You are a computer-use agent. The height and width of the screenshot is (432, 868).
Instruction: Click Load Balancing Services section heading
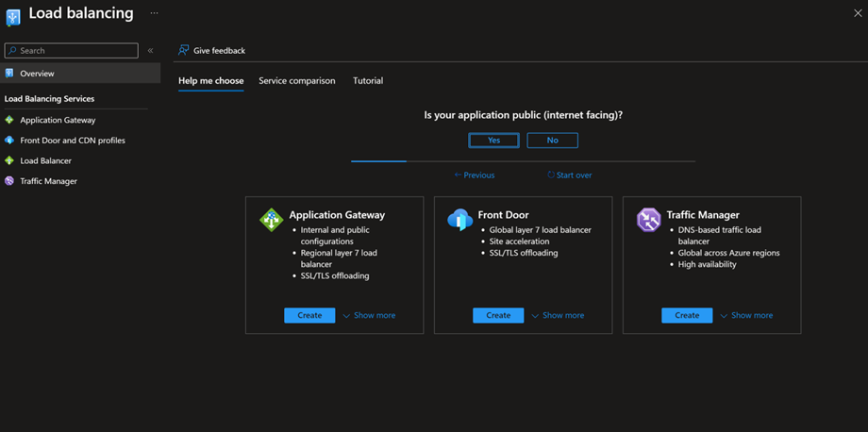pos(49,99)
